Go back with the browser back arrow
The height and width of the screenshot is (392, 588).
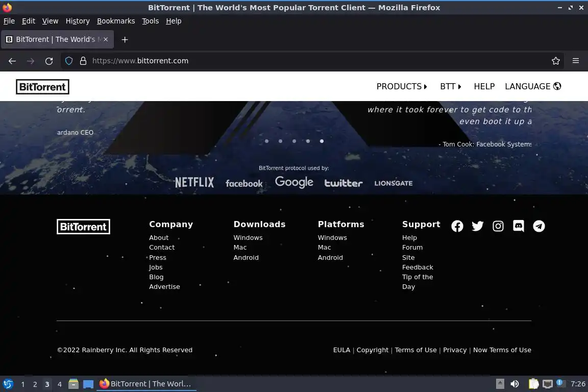[12, 61]
